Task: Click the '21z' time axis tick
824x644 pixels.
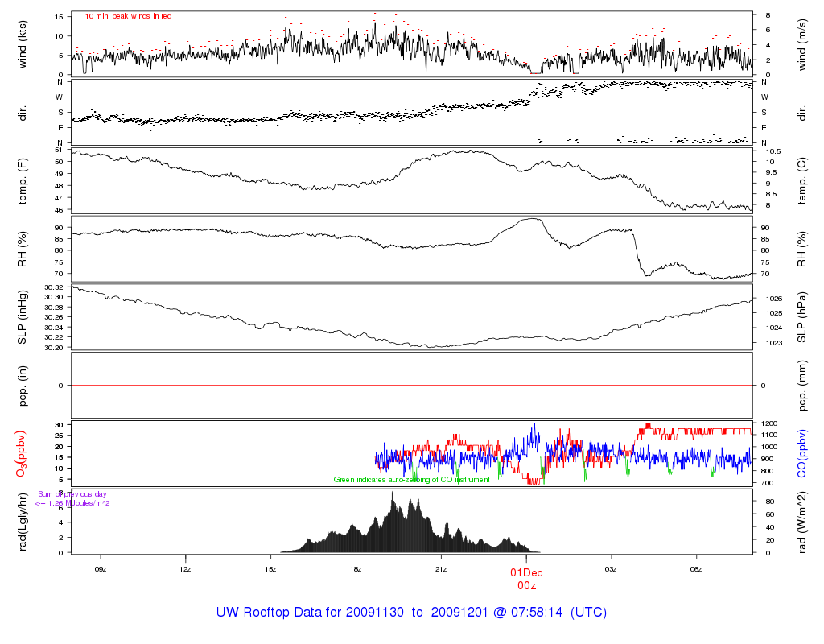Action: coord(441,569)
